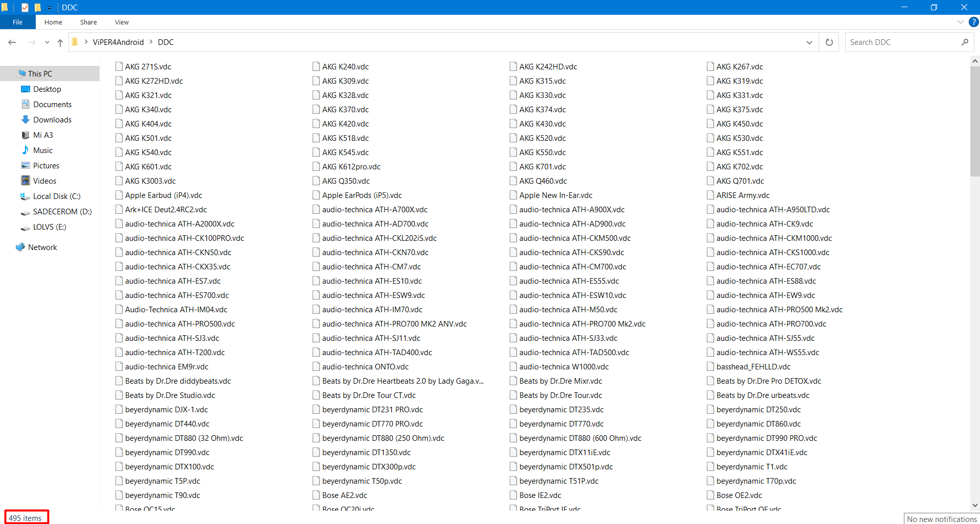Screen dimensions: 980x524
Task: Click the Search DDC input box
Action: tap(902, 42)
